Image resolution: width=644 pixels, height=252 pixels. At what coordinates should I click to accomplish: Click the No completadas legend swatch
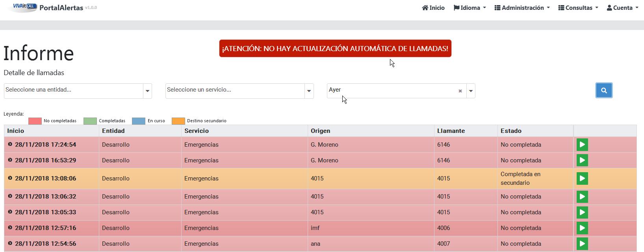pos(35,121)
